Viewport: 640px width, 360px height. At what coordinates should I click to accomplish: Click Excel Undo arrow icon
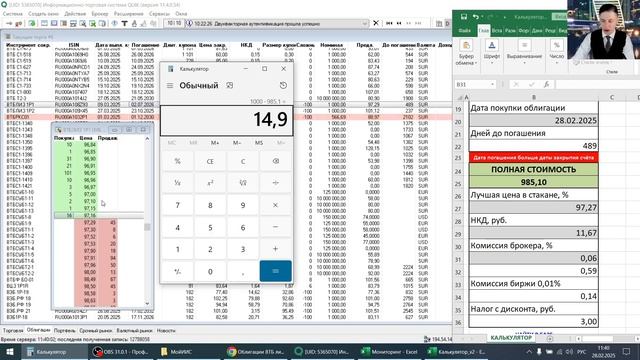[x=476, y=17]
